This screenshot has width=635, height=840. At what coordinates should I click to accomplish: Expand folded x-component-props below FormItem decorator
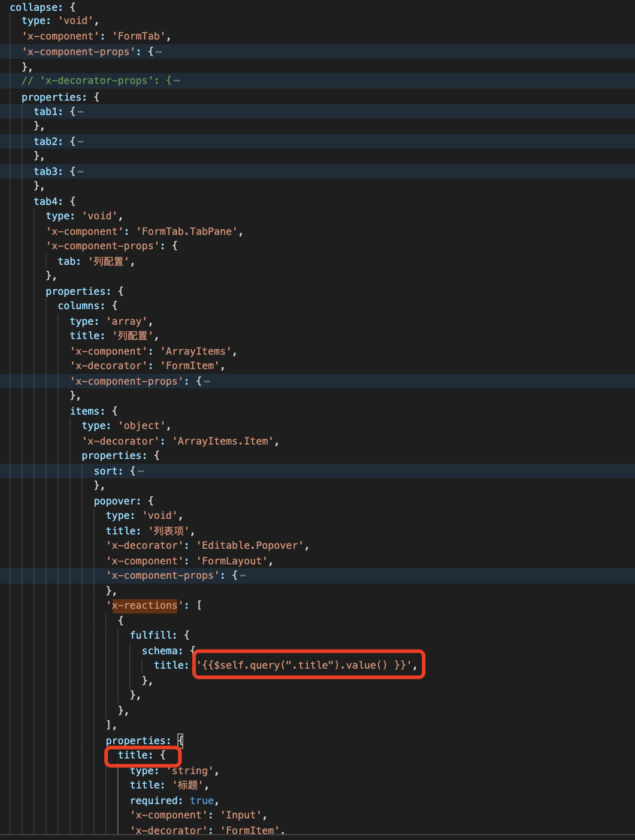point(207,382)
